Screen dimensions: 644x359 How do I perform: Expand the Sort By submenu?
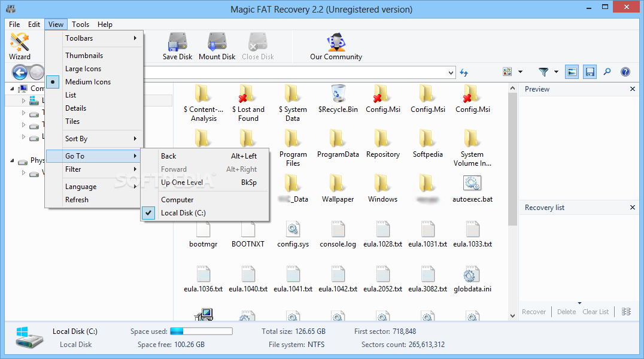(94, 139)
